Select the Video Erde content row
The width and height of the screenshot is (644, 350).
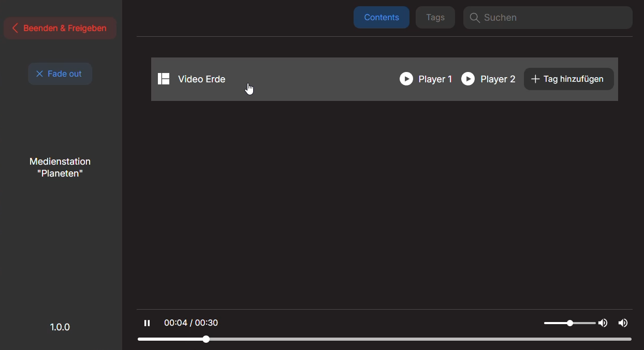point(311,79)
